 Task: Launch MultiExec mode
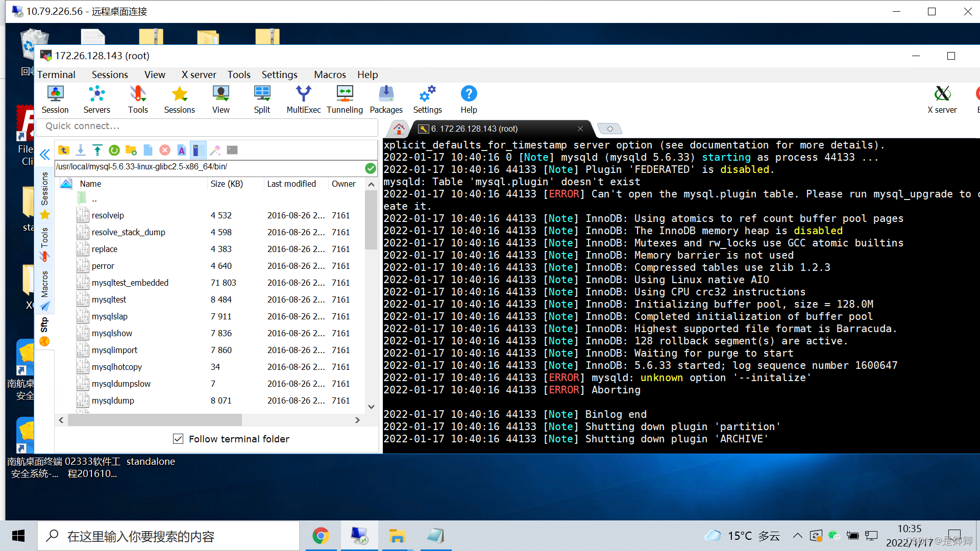point(304,99)
